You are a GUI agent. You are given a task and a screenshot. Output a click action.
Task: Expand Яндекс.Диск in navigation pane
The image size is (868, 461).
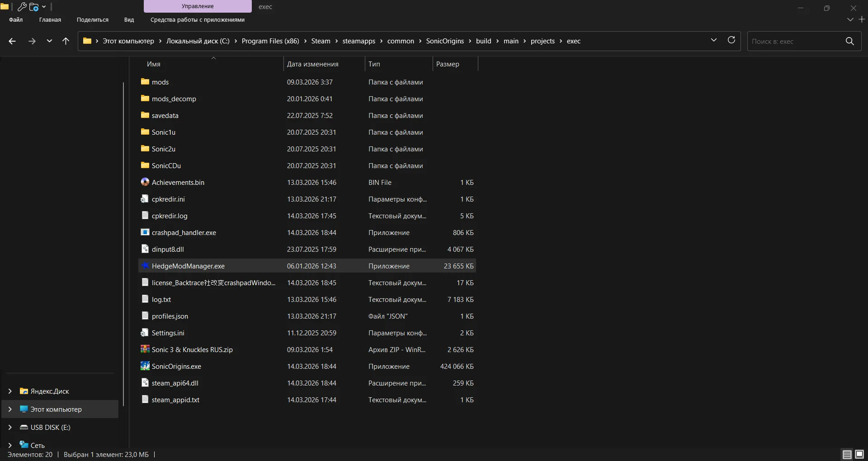10,391
